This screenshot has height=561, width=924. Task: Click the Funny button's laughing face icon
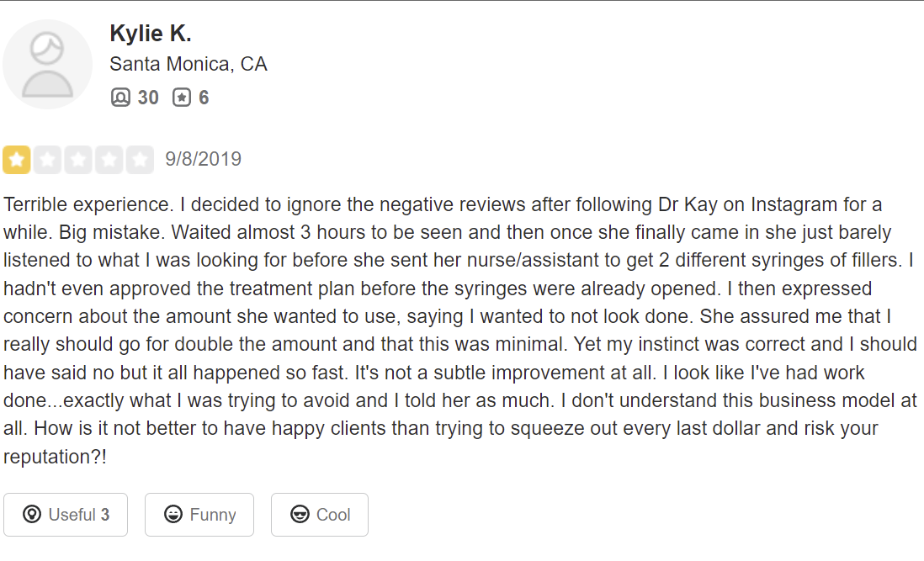173,514
